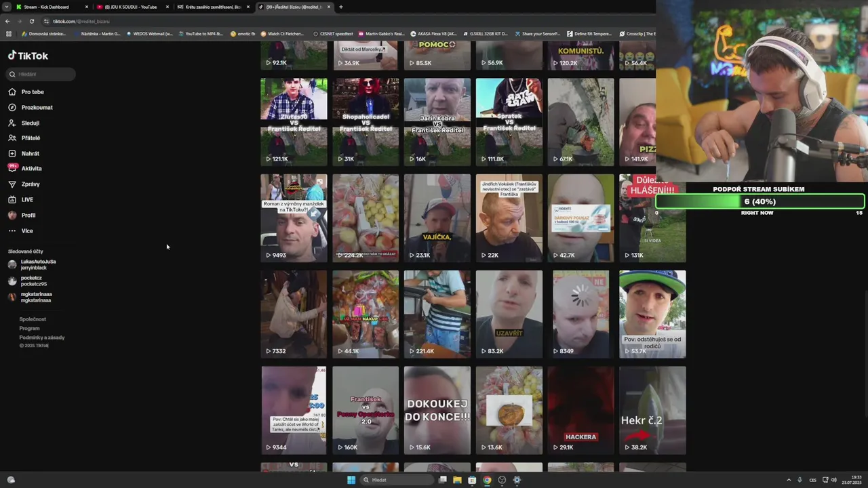Open new browser tab with plus icon

pos(340,7)
